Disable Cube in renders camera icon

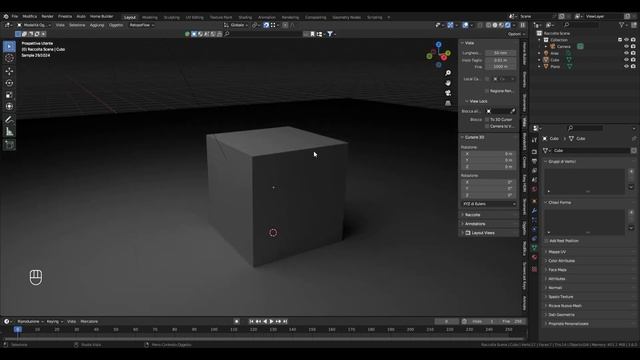[x=633, y=60]
